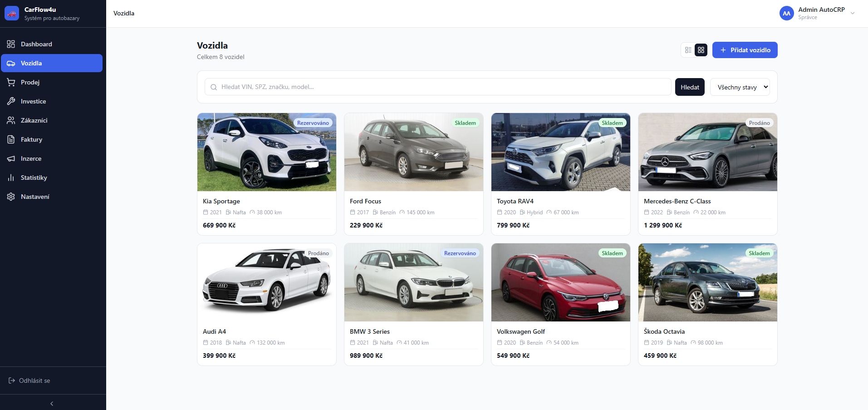
Task: Expand the Admin AutoCRP account menu chevron
Action: click(853, 13)
